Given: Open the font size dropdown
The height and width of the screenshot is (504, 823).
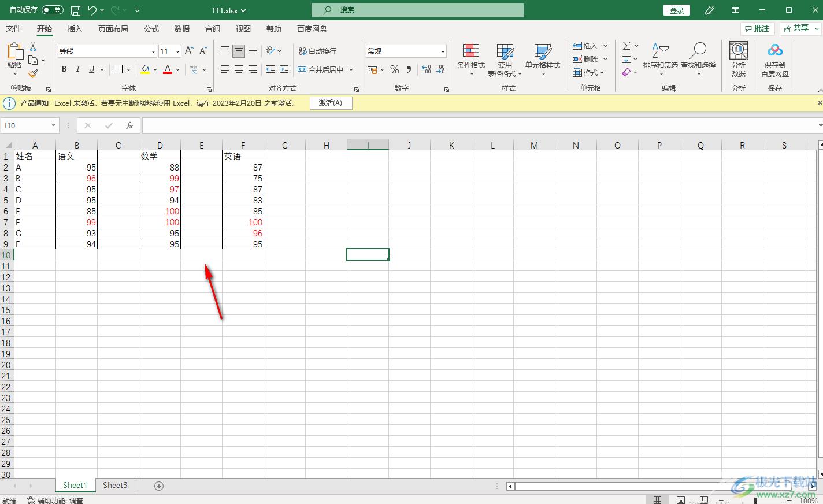Looking at the screenshot, I should click(x=177, y=51).
